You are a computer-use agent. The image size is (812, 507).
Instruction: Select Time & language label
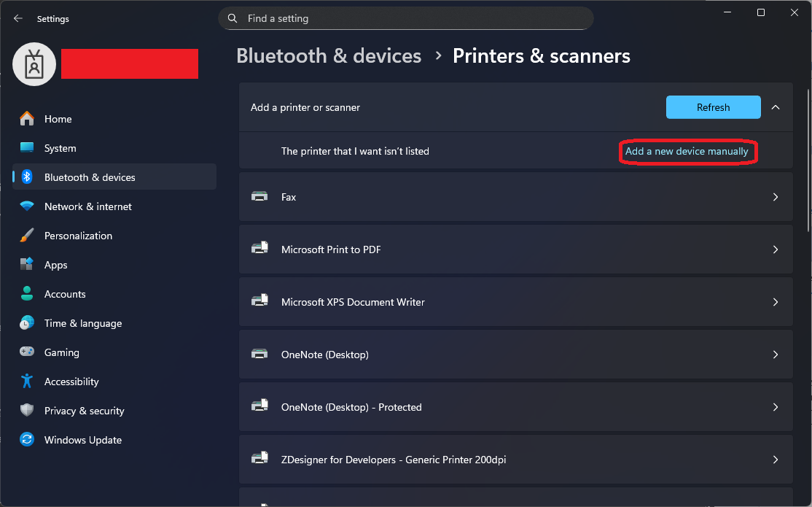(83, 323)
